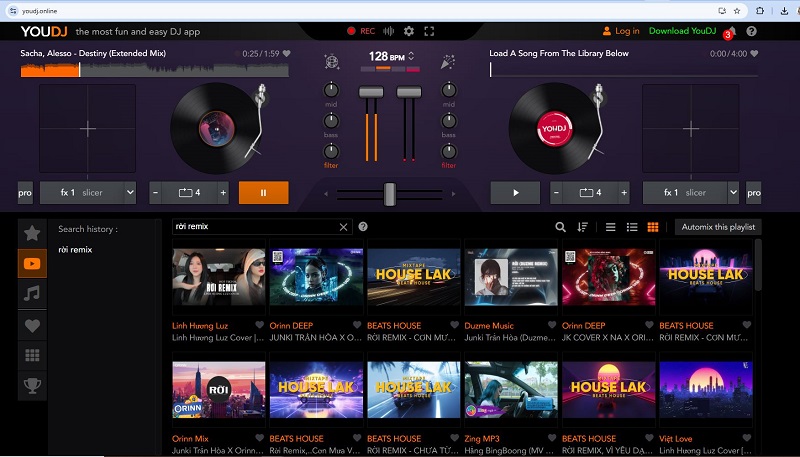Screen dimensions: 800x457
Task: Open browser extensions puzzle icon
Action: tap(760, 11)
